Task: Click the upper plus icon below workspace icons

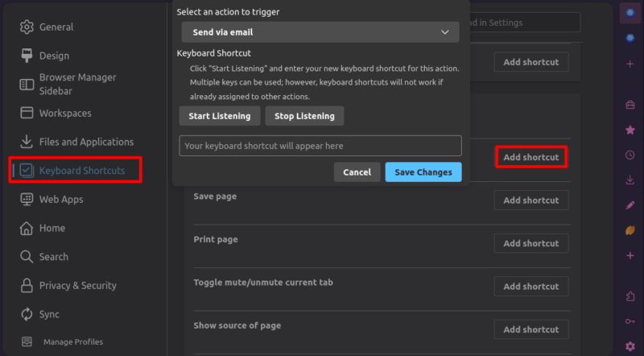Action: tap(630, 64)
